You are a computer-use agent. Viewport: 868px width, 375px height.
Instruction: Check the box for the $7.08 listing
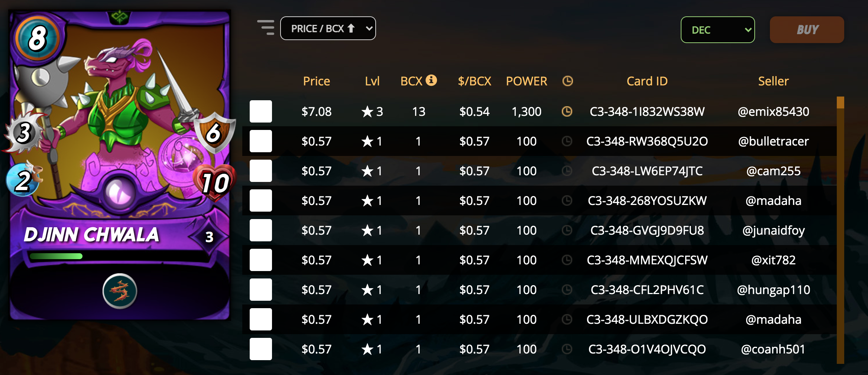point(261,111)
